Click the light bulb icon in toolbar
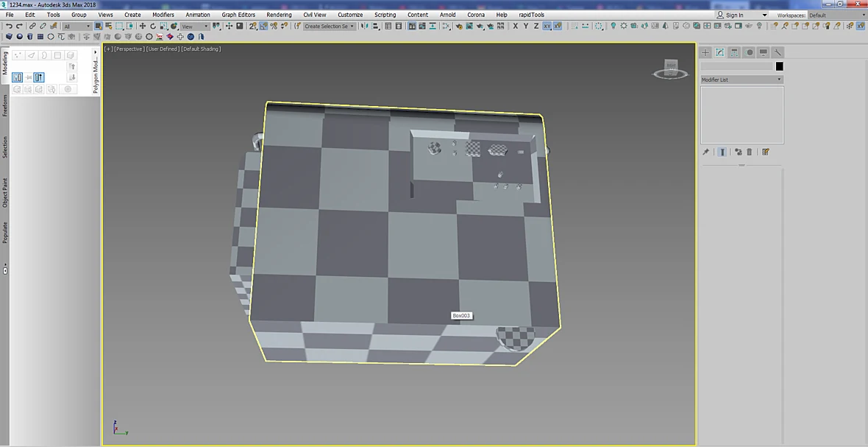 [x=613, y=26]
